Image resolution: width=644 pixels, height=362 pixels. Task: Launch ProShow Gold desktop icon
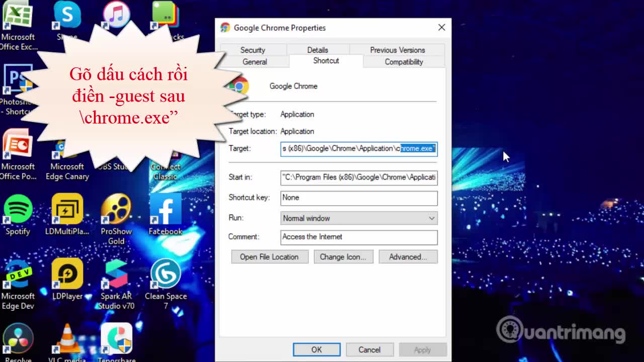[116, 220]
